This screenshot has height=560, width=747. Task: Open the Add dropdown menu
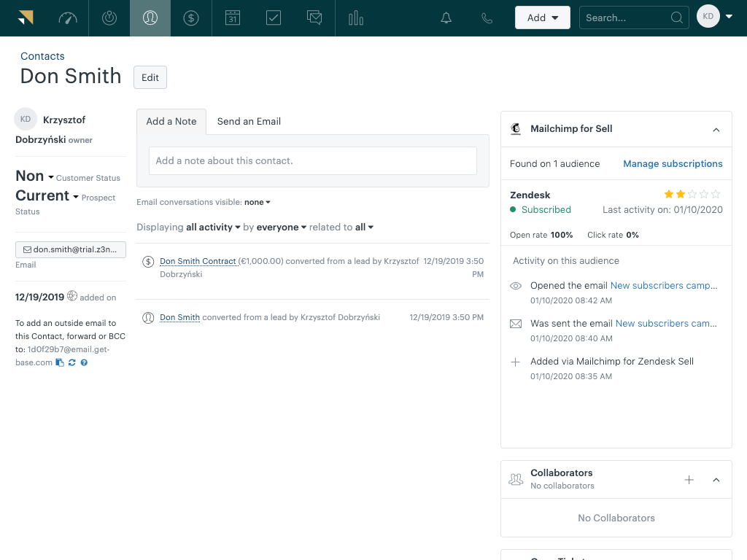pos(542,17)
